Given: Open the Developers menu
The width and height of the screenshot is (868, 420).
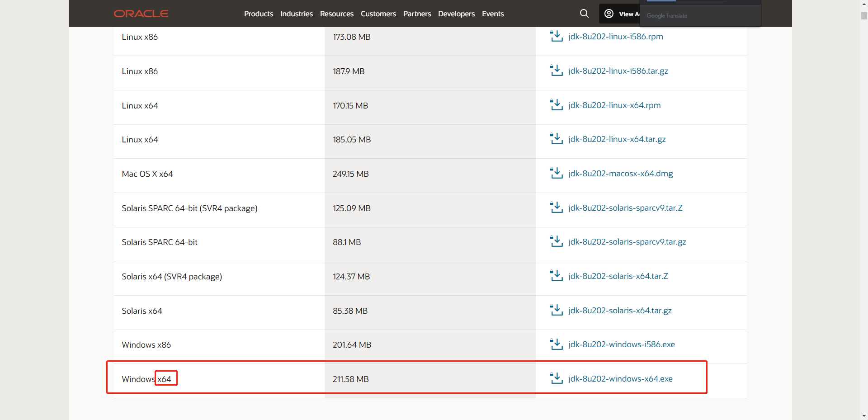Looking at the screenshot, I should click(457, 14).
